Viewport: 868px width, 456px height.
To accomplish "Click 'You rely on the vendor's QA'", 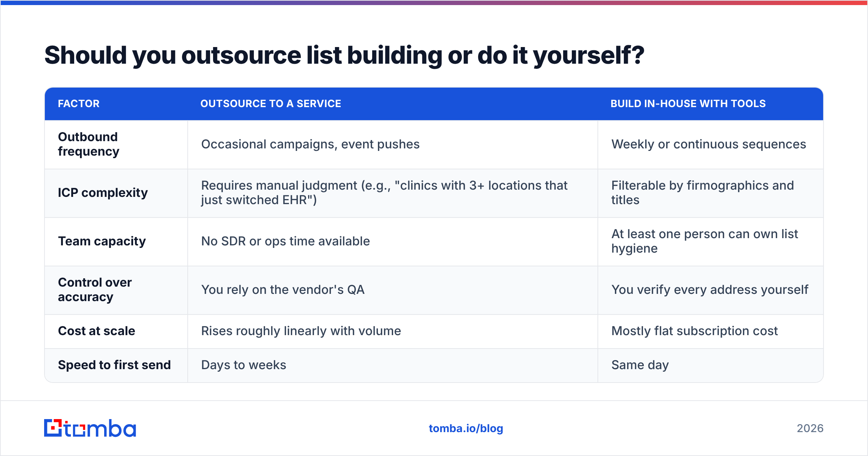I will click(x=283, y=290).
